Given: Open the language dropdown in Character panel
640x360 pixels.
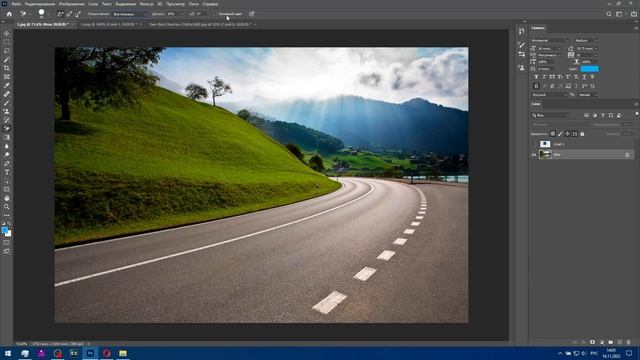Looking at the screenshot, I should (549, 95).
